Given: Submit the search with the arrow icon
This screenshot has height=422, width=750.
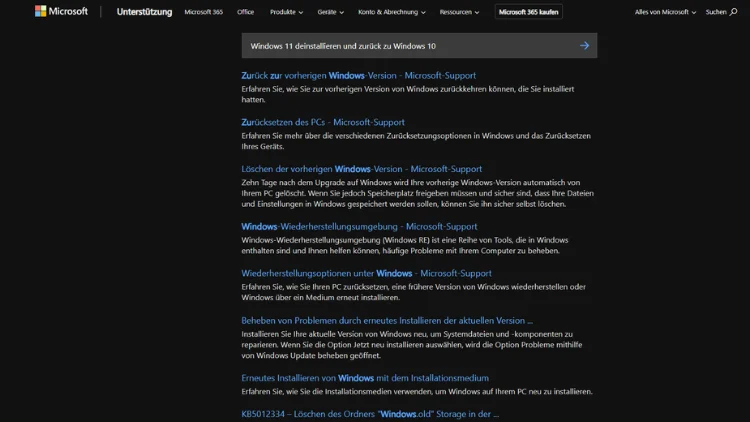Looking at the screenshot, I should [585, 45].
